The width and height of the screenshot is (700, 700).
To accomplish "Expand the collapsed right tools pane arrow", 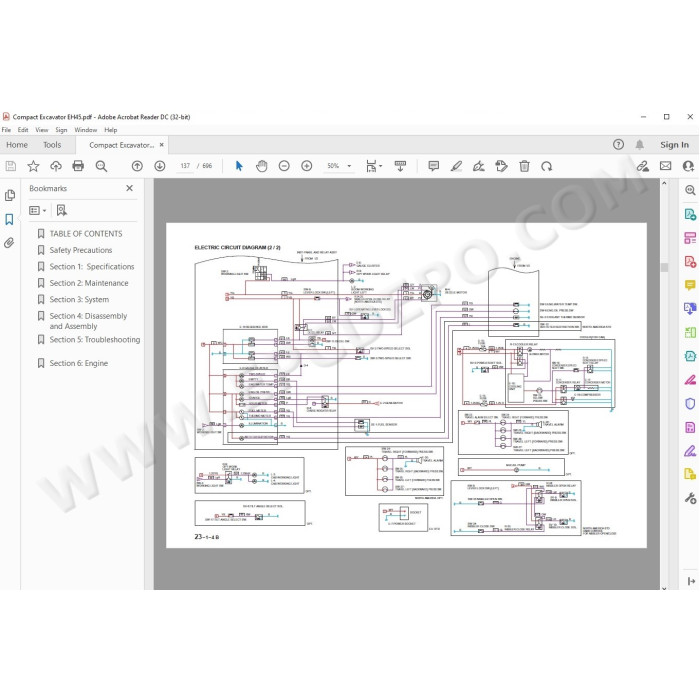I will coord(691,581).
